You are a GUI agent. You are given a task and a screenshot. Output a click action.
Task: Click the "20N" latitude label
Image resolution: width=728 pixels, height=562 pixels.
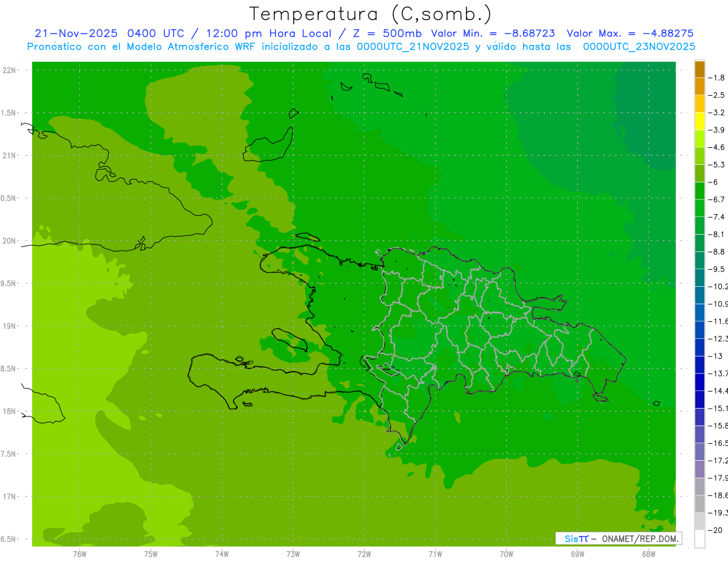point(10,241)
